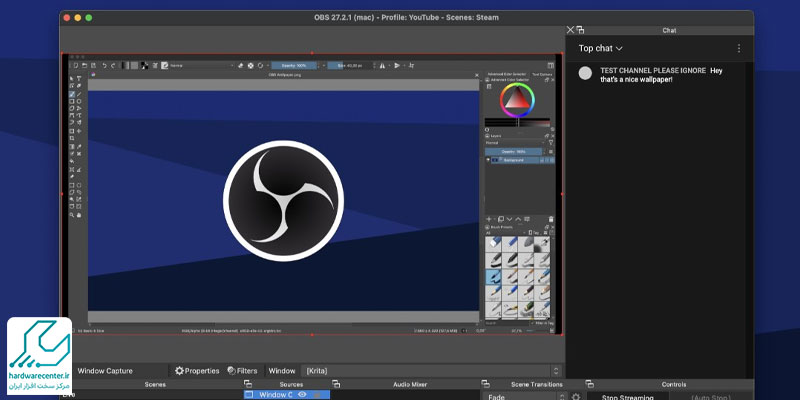The height and width of the screenshot is (400, 800).
Task: Open the Tag dropdown in Brush Presets panel
Action: [536, 233]
